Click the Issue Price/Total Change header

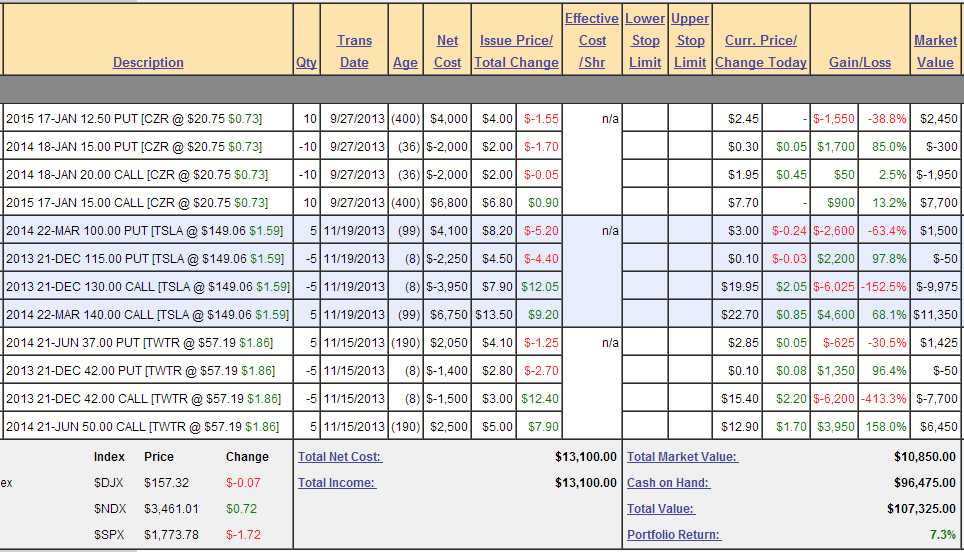(516, 51)
